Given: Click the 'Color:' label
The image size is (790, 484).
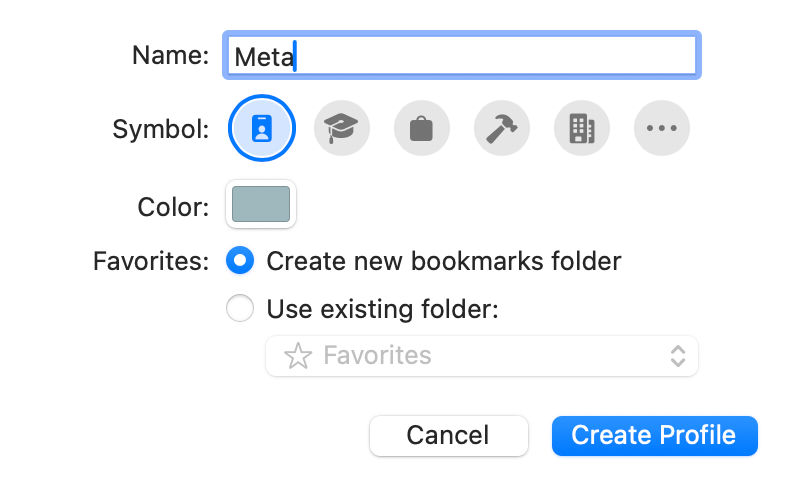Looking at the screenshot, I should [x=173, y=207].
